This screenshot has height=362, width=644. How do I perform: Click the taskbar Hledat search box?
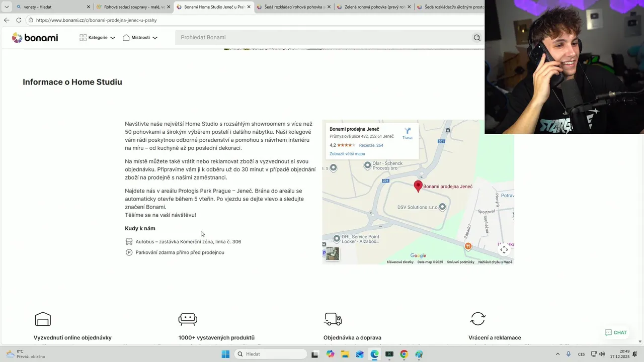coord(271,354)
